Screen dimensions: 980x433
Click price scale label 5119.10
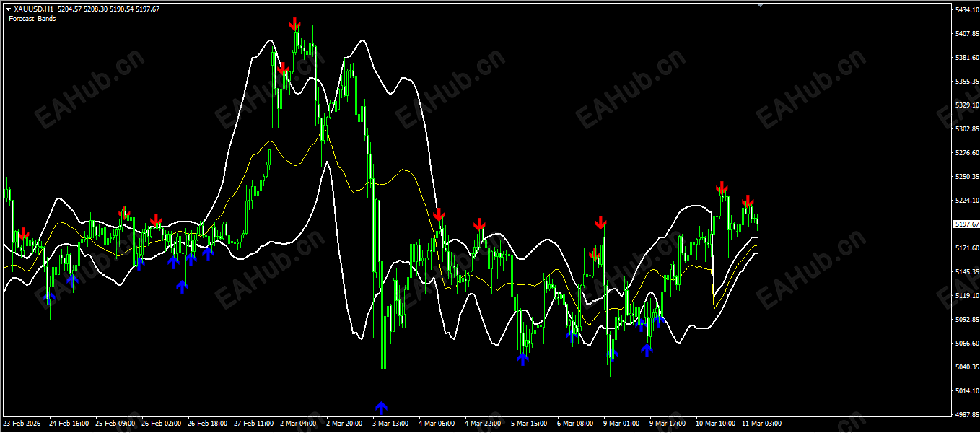pyautogui.click(x=966, y=296)
